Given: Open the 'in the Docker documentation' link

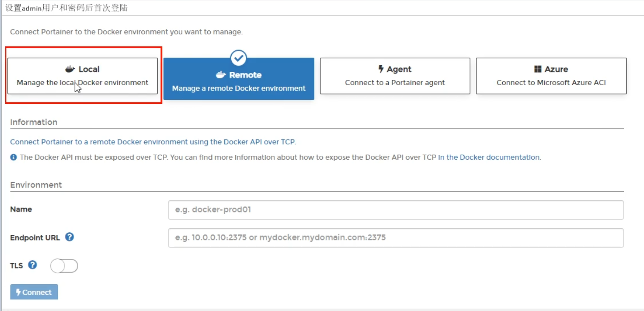Looking at the screenshot, I should (489, 157).
